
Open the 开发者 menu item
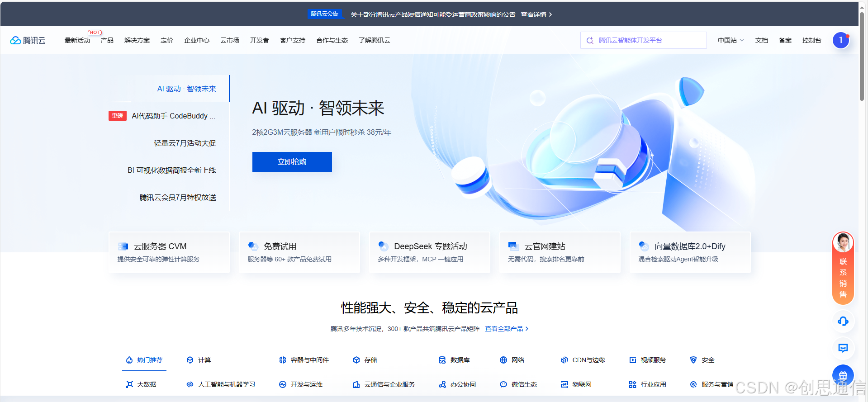[x=260, y=40]
